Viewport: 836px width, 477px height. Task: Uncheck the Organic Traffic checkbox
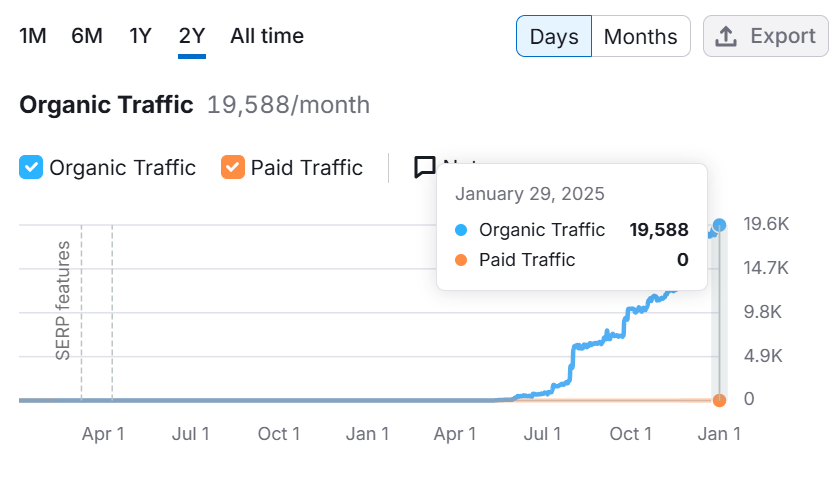tap(31, 167)
